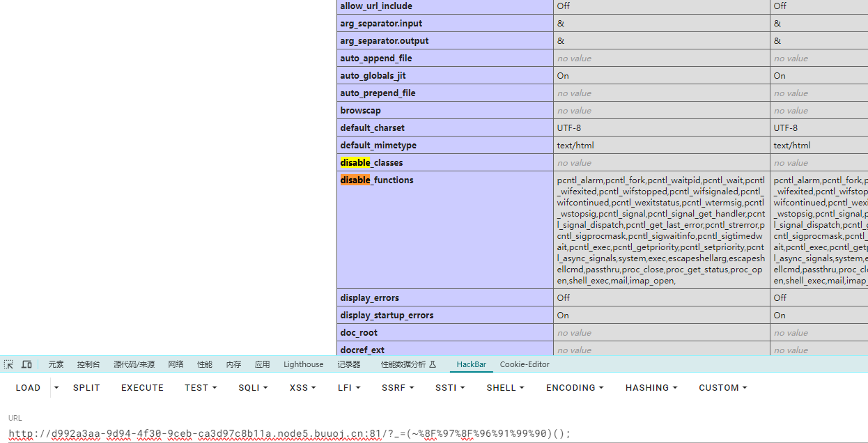The height and width of the screenshot is (443, 868).
Task: Open the Cookie-Editor tab
Action: 525,364
